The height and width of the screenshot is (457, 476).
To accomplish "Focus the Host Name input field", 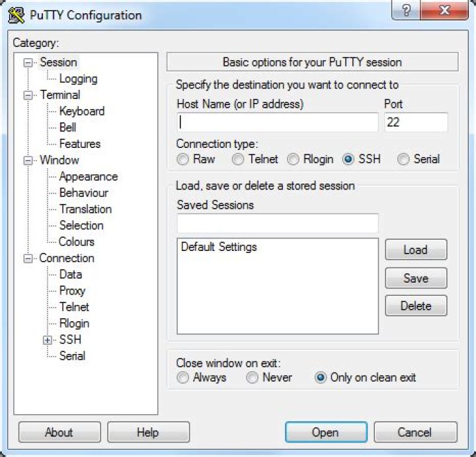I will pyautogui.click(x=277, y=122).
